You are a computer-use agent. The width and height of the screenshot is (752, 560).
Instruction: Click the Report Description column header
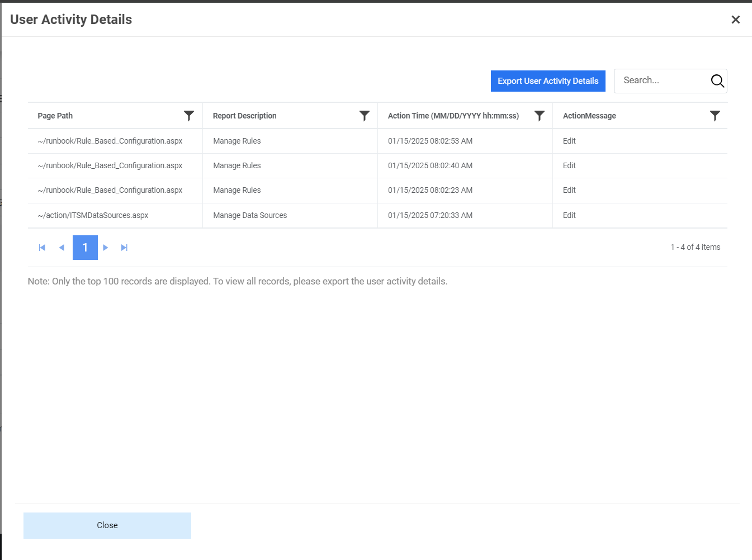tap(244, 116)
